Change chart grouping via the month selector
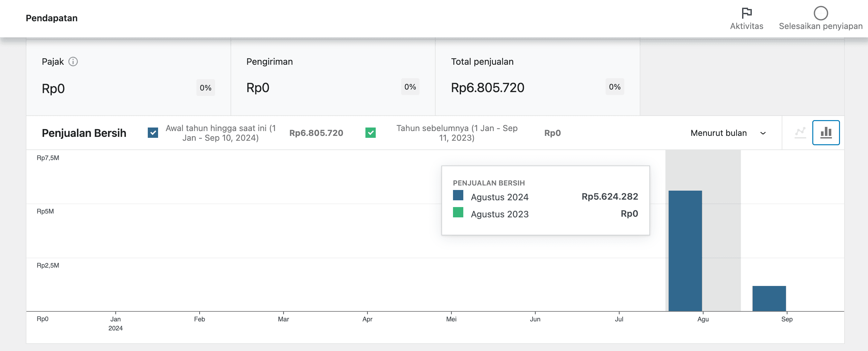The image size is (868, 351). 718,133
